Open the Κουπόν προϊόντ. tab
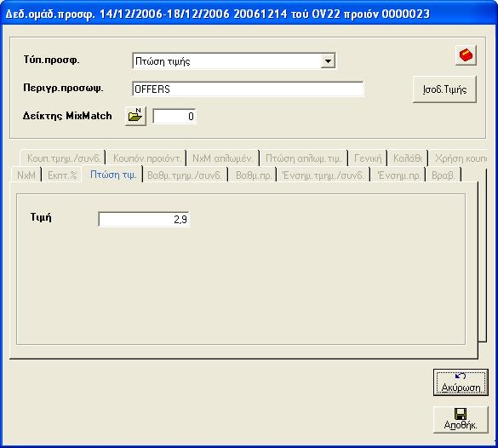The image size is (498, 448). click(x=146, y=158)
